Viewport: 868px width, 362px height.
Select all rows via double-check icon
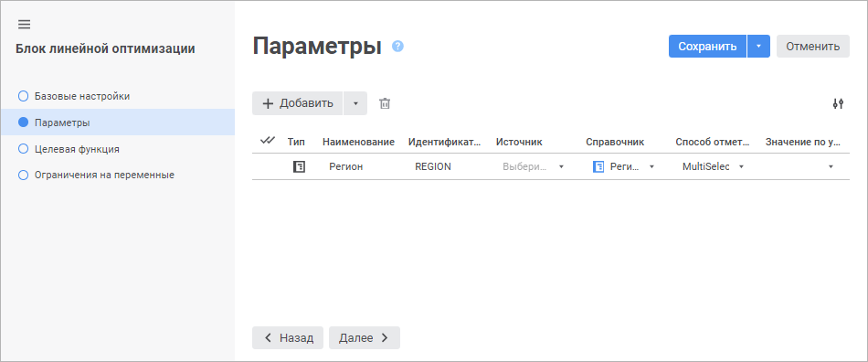coord(268,141)
